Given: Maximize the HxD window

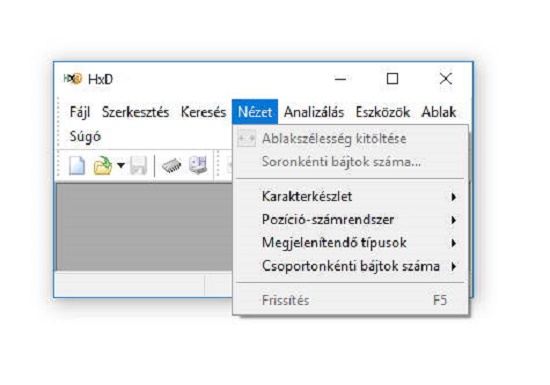Looking at the screenshot, I should tap(392, 79).
